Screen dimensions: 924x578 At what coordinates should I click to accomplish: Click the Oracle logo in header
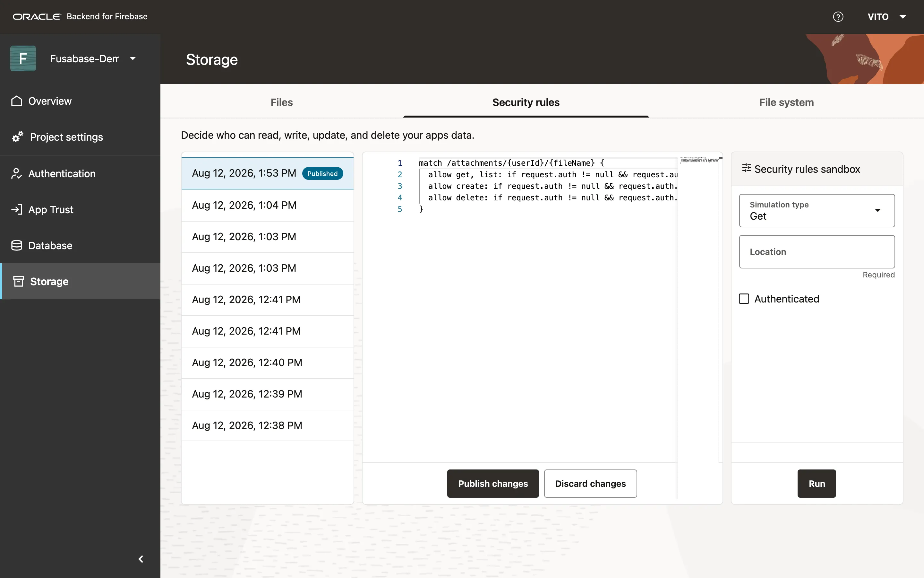coord(37,16)
